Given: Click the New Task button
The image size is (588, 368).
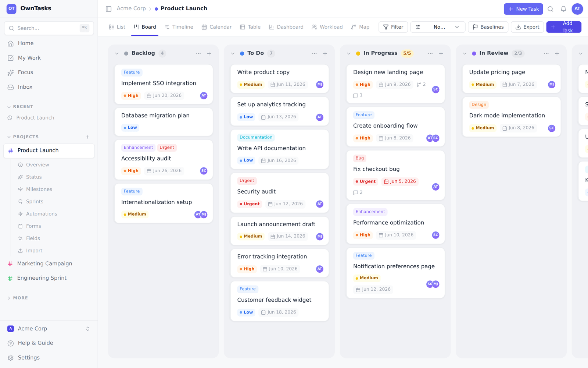Looking at the screenshot, I should pos(523,9).
